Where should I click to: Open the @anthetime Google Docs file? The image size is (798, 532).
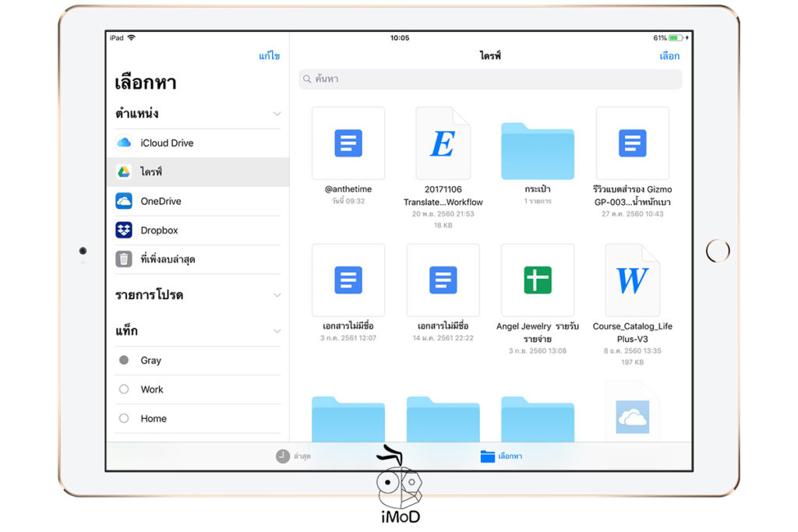348,143
